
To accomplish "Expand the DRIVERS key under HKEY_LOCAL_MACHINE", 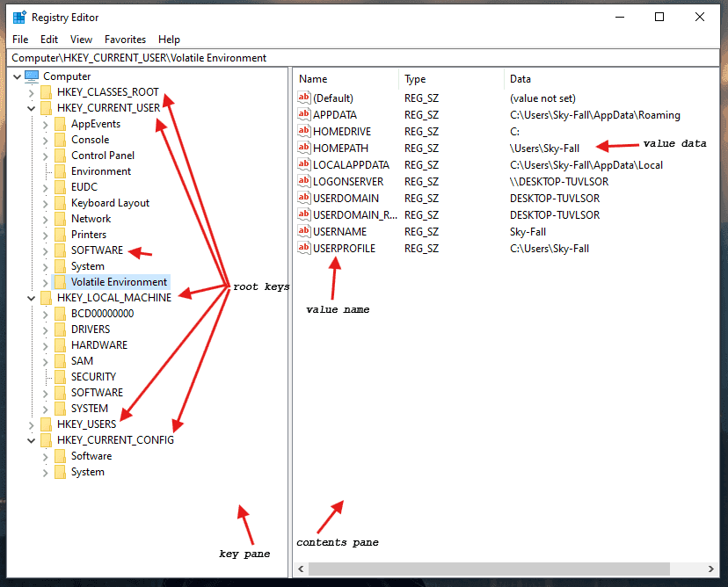I will point(45,330).
